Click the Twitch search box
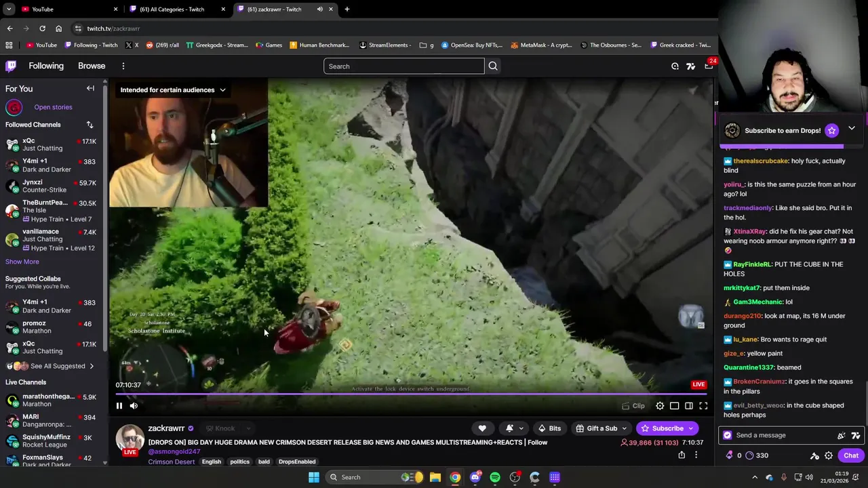 click(404, 66)
